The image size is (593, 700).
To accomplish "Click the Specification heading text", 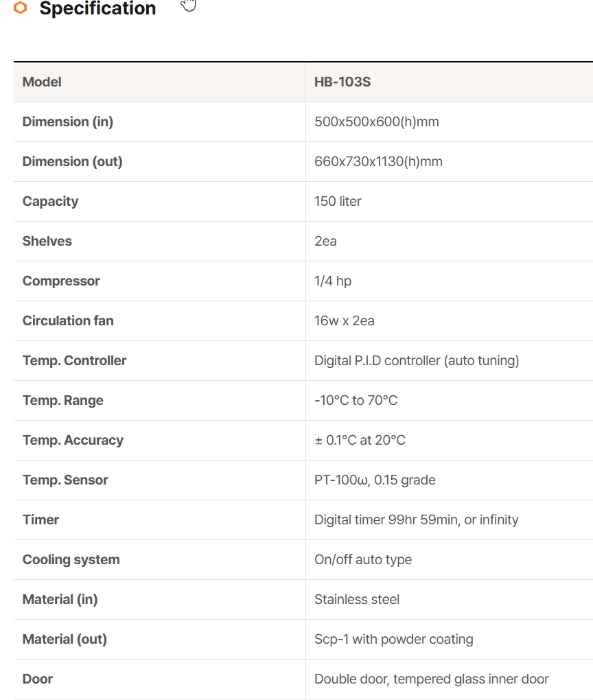I will tap(97, 8).
